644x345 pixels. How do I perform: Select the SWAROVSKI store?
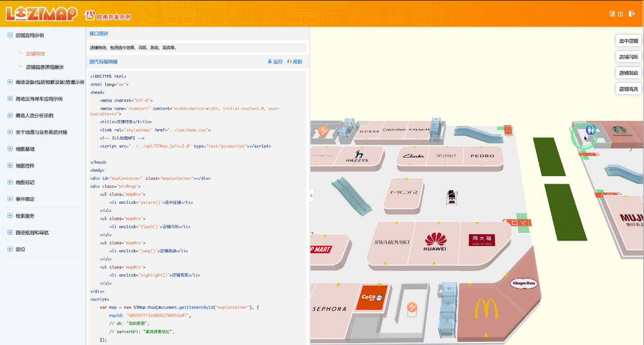click(392, 242)
